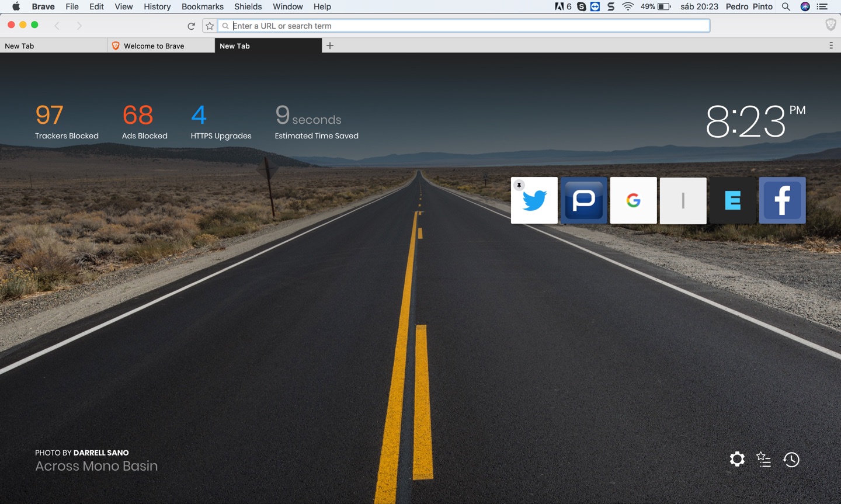Open the tab overflow menu
The height and width of the screenshot is (504, 841).
831,45
